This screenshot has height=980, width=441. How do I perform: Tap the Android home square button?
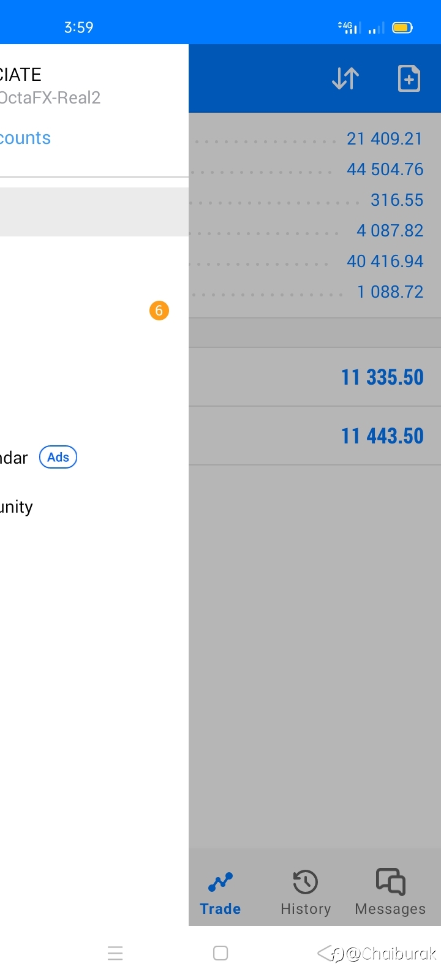221,953
